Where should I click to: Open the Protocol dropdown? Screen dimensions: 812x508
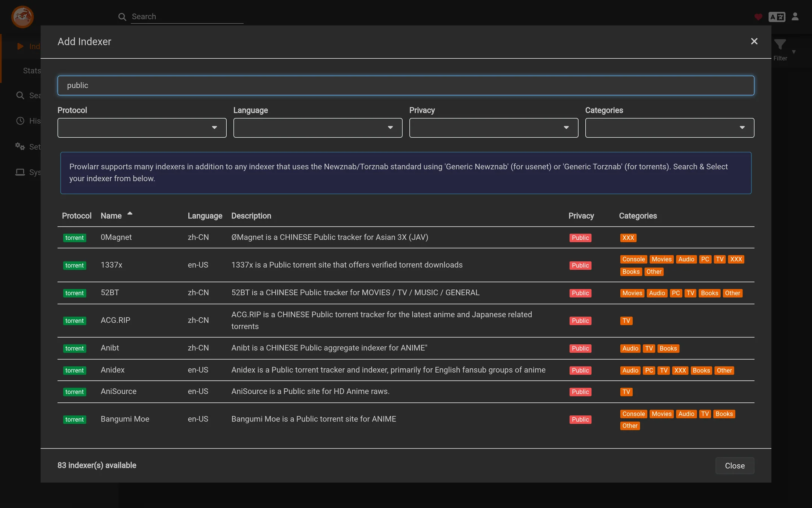click(142, 128)
